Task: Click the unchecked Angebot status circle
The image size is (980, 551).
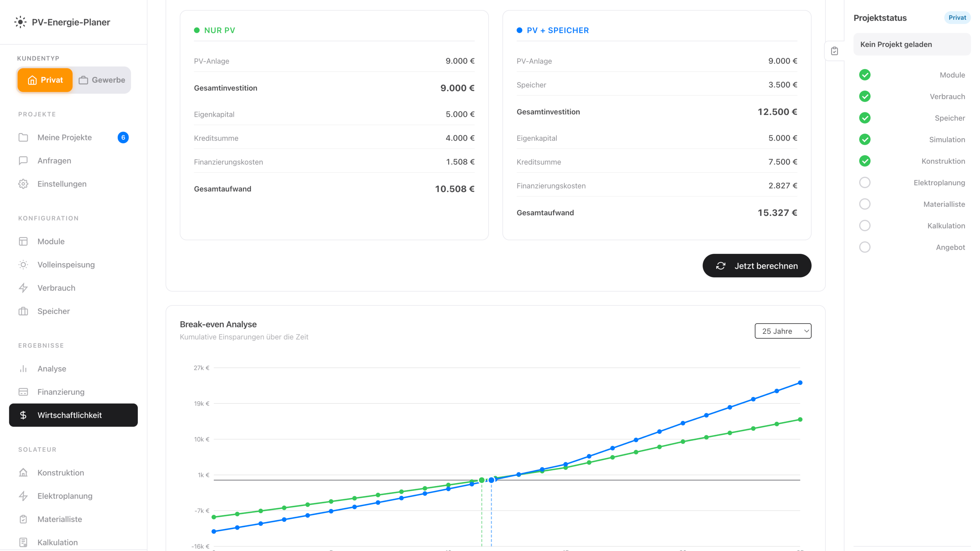Action: click(x=865, y=247)
